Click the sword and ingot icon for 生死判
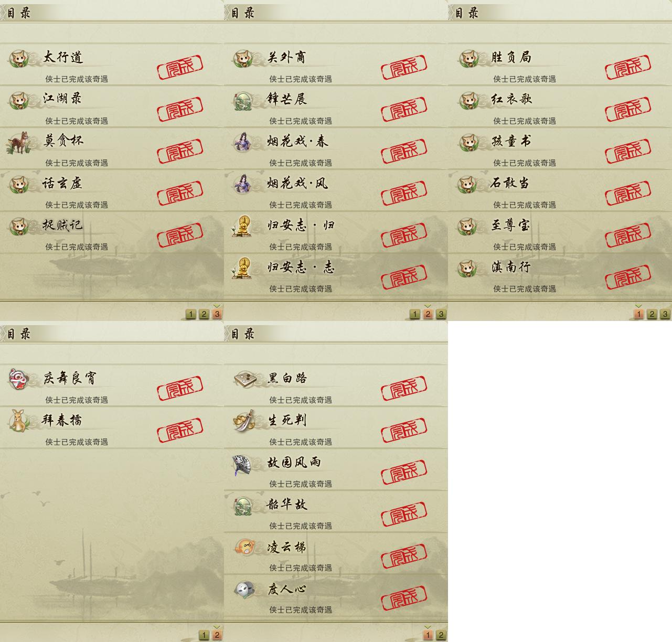672x642 pixels. (x=244, y=421)
